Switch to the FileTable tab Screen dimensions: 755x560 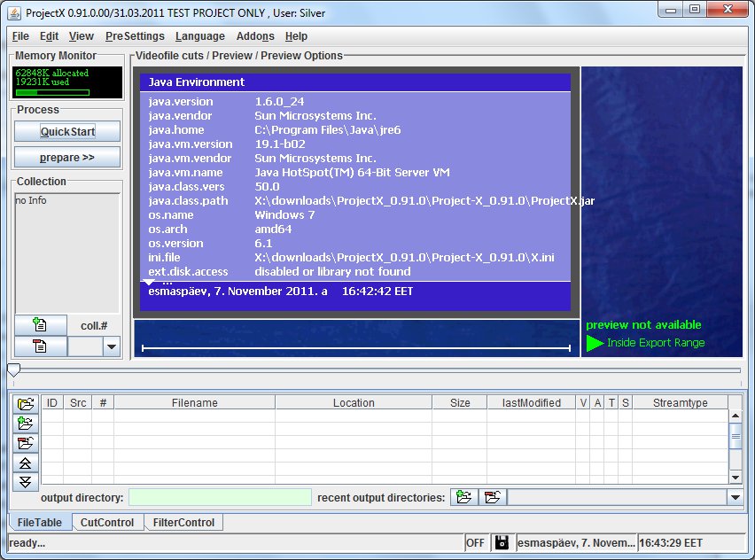[x=40, y=523]
